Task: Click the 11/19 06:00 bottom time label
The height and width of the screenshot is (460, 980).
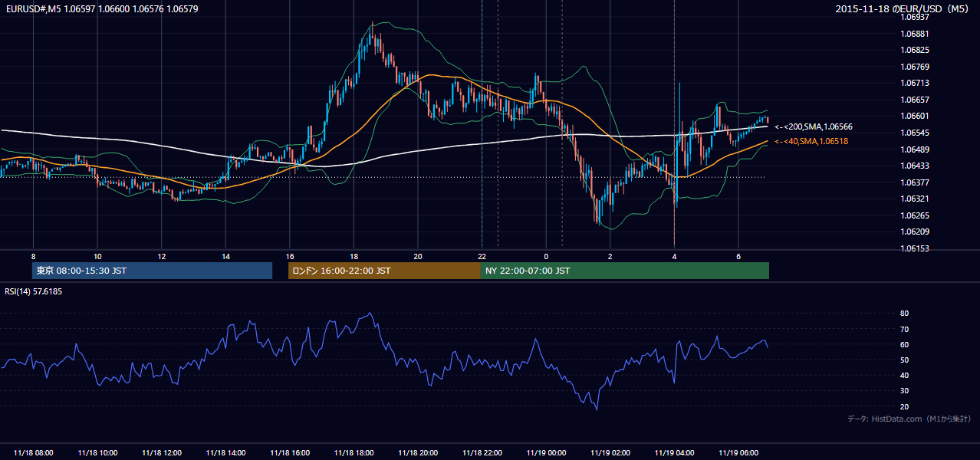Action: (x=738, y=453)
